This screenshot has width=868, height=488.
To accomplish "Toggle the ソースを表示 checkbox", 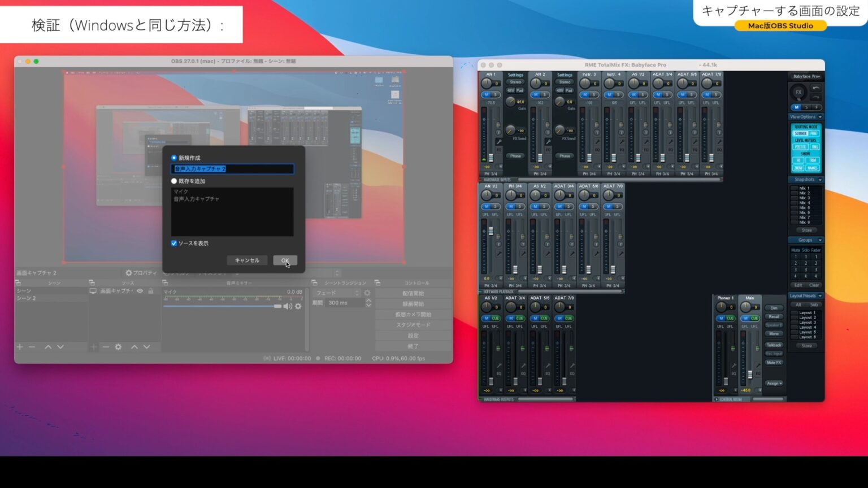I will click(174, 243).
